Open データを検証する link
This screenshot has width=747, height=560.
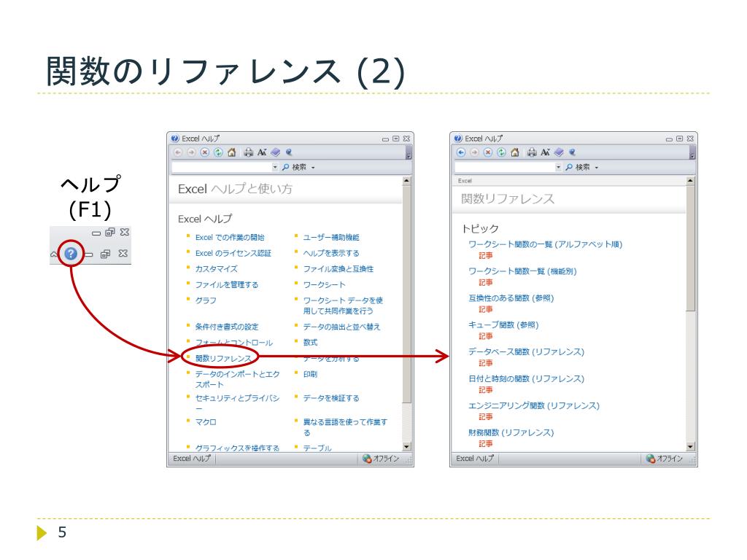331,398
